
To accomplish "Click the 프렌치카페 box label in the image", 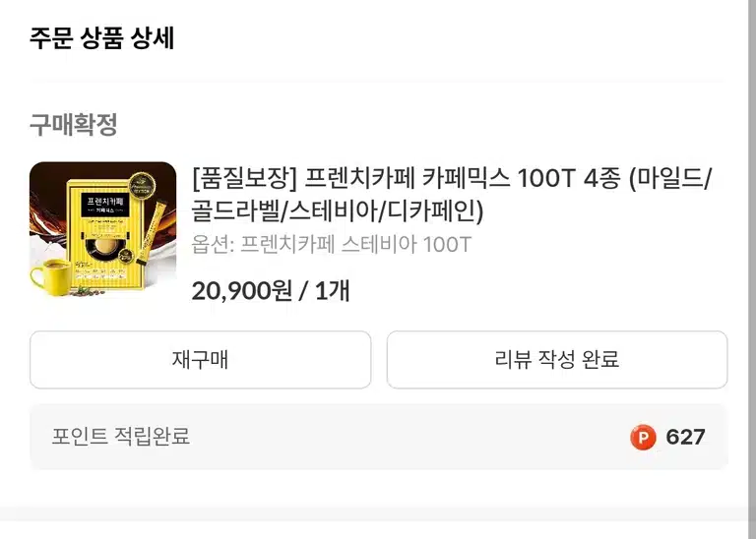I will 105,205.
